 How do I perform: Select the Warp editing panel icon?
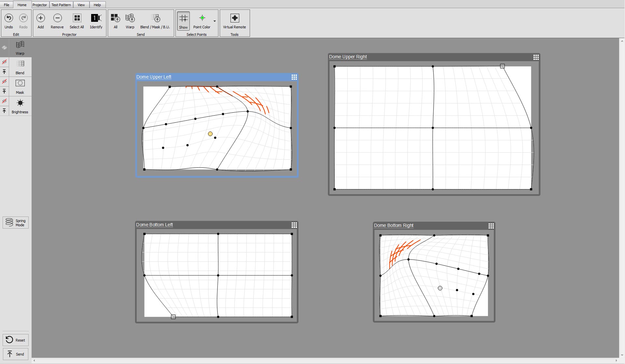point(20,48)
